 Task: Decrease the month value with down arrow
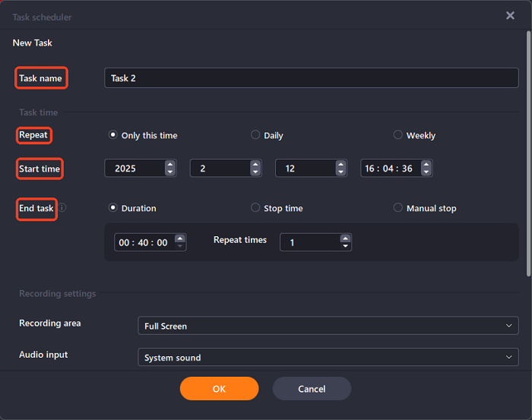[255, 172]
